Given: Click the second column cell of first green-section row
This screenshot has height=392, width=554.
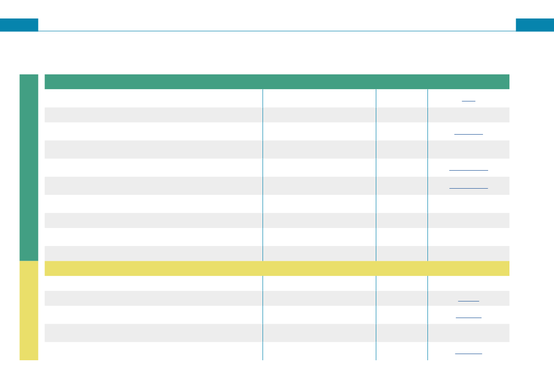Looking at the screenshot, I should pyautogui.click(x=319, y=98).
